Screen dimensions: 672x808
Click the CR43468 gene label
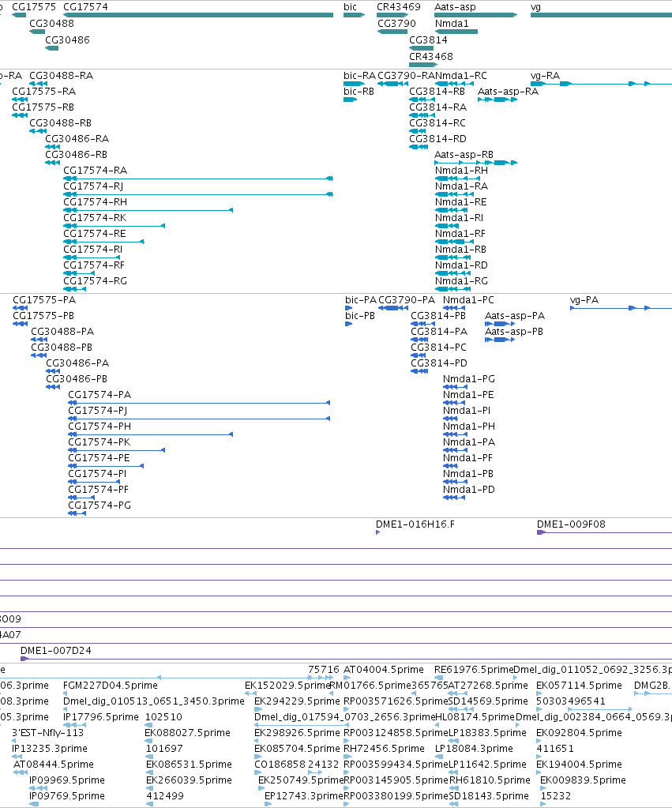[431, 57]
